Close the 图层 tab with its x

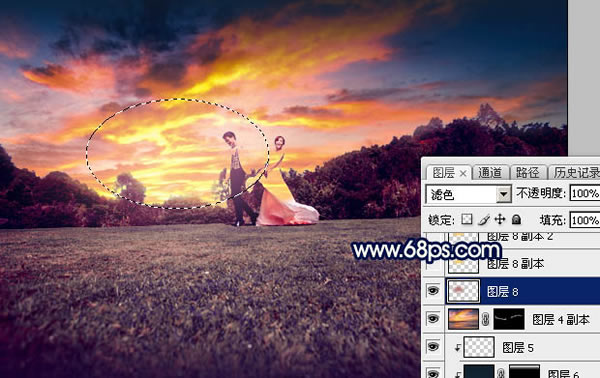(463, 173)
